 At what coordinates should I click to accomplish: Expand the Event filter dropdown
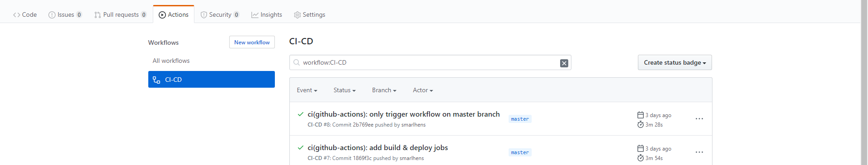[x=307, y=90]
